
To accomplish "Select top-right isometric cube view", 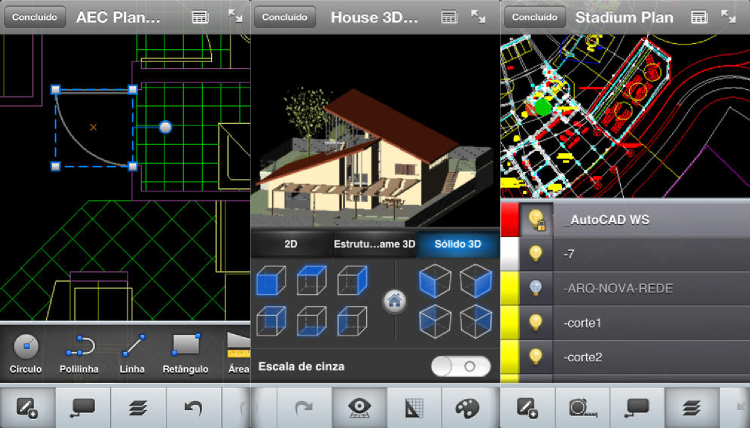I will click(476, 281).
